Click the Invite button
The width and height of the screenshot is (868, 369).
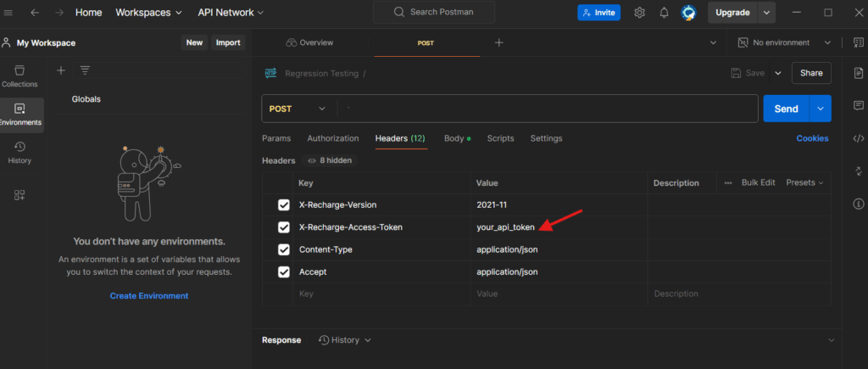coord(599,12)
